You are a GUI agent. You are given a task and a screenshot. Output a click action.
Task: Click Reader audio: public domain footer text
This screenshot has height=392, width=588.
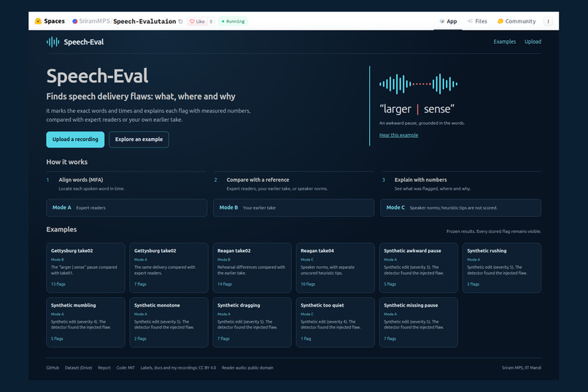click(x=247, y=368)
